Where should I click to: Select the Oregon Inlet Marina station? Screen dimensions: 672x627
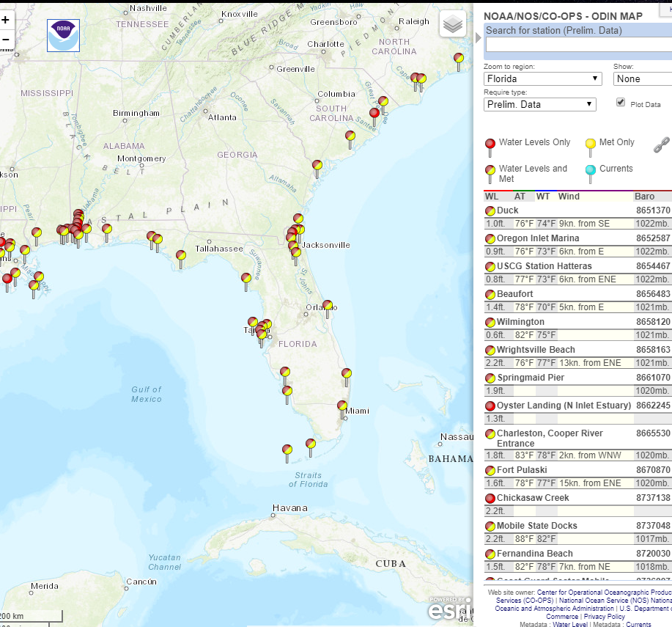537,238
